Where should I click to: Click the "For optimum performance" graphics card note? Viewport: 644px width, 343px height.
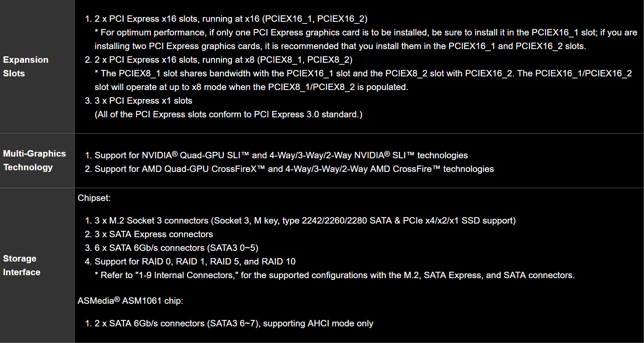click(366, 32)
